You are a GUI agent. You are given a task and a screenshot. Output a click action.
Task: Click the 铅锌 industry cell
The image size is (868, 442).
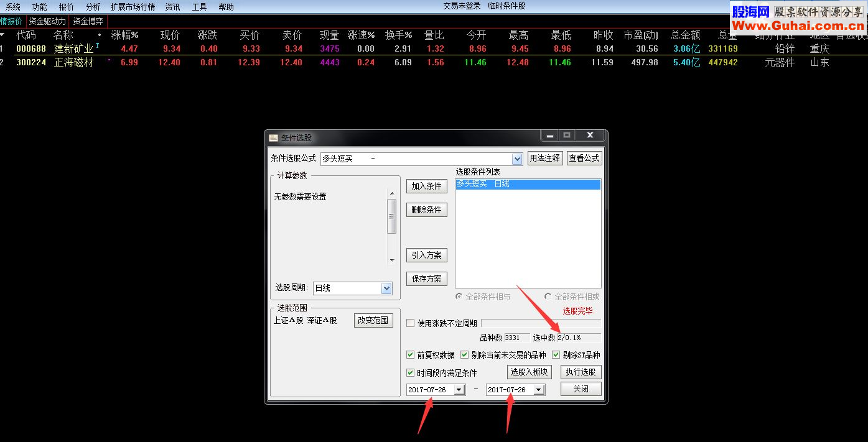tap(785, 48)
